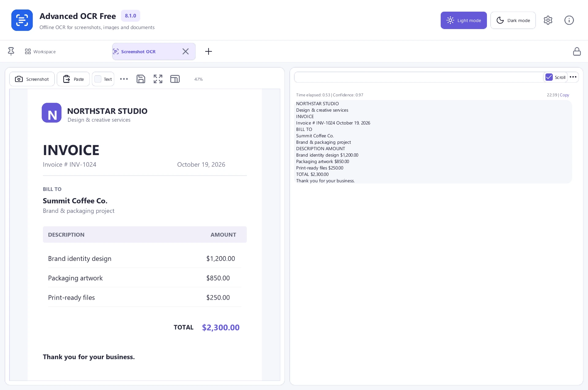
Task: Open the results panel three-dots menu
Action: [x=573, y=77]
